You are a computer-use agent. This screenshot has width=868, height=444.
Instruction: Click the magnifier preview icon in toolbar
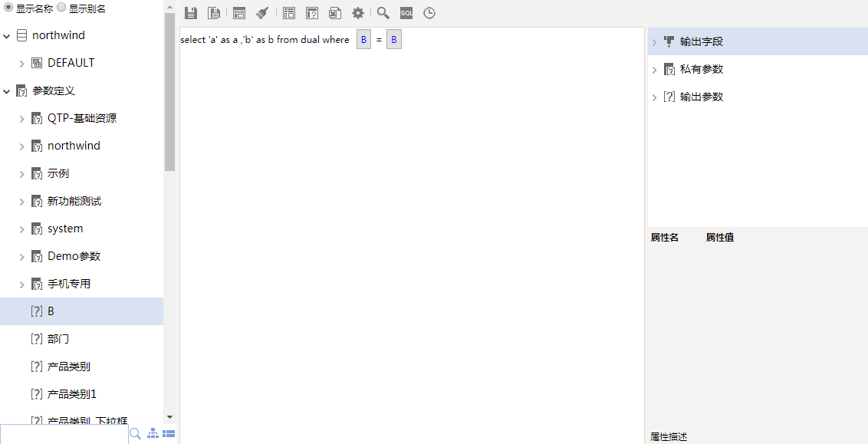(383, 13)
